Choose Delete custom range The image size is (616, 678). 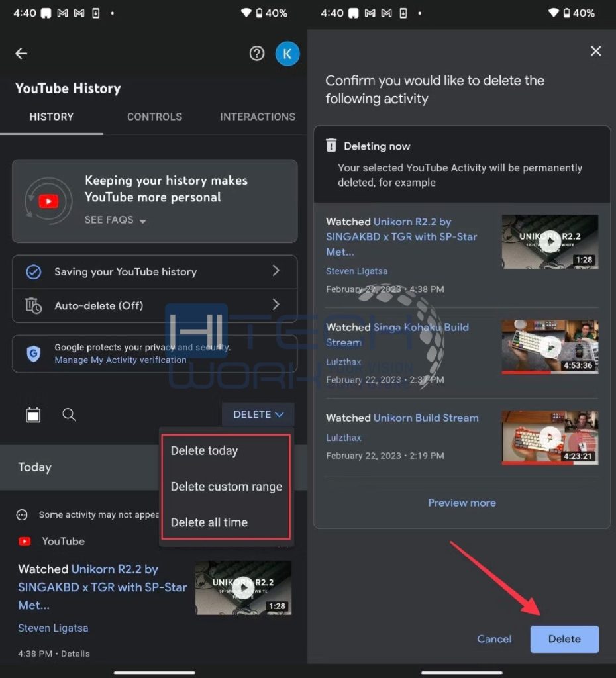[227, 487]
